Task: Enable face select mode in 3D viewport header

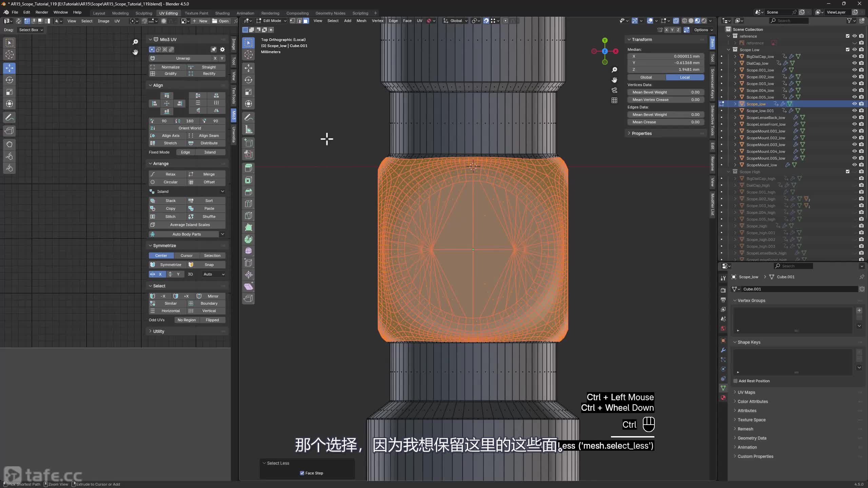Action: point(306,21)
